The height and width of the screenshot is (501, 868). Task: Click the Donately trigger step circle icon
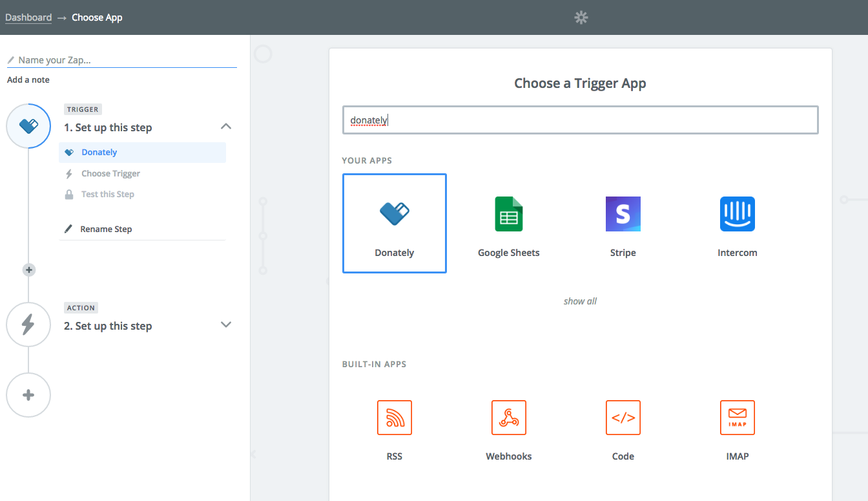[x=28, y=126]
